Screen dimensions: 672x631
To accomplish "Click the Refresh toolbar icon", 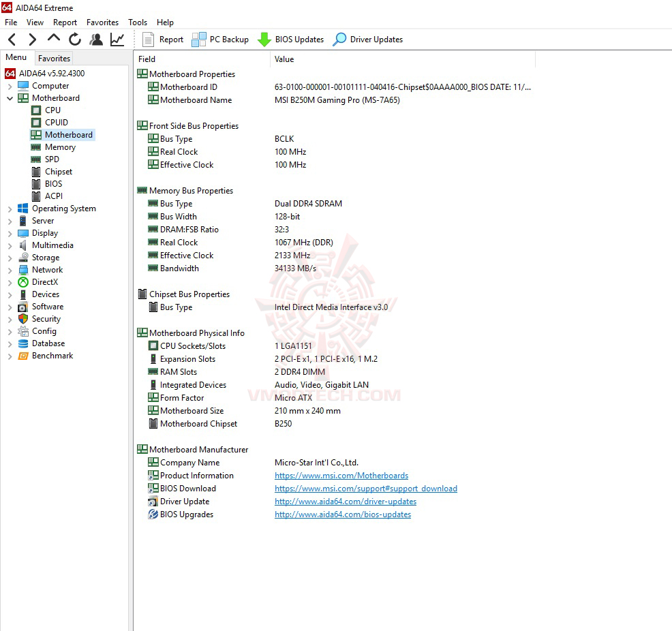I will pos(75,40).
